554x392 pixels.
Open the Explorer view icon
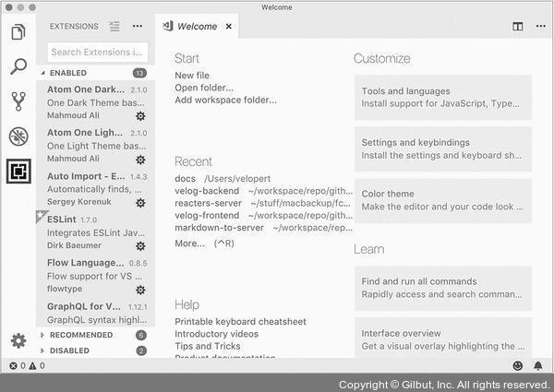pyautogui.click(x=18, y=32)
